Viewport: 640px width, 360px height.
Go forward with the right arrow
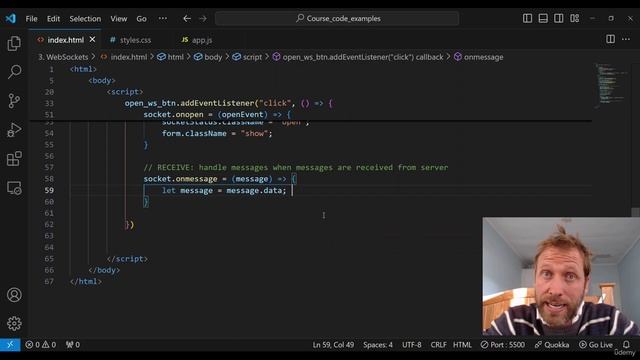203,18
